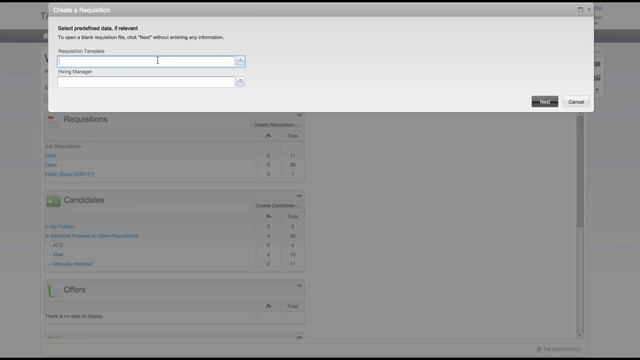Click the Open row total count
Viewport: 640px width, 360px height.
click(x=293, y=165)
